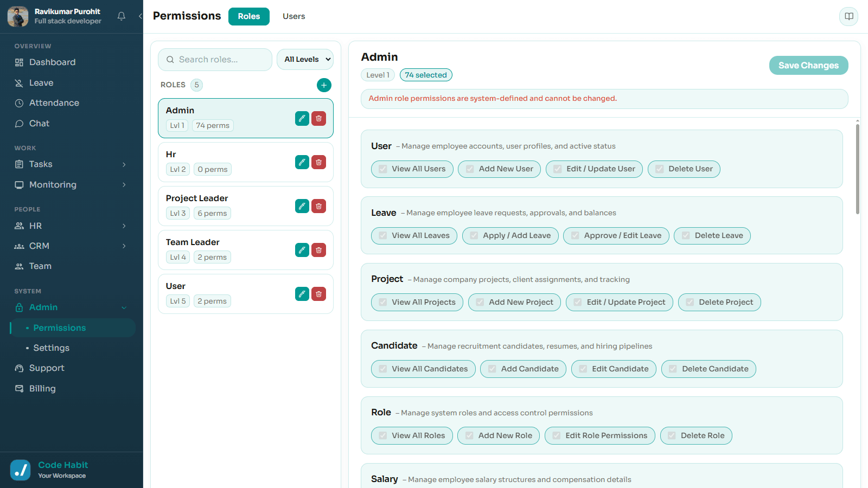The width and height of the screenshot is (868, 488).
Task: Open Attendance from the sidebar
Action: (72, 103)
